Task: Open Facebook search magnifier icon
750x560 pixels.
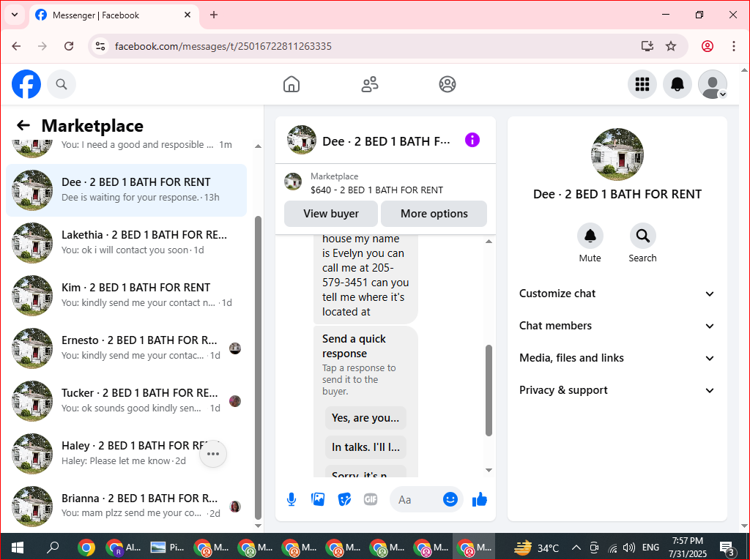Action: (x=62, y=84)
